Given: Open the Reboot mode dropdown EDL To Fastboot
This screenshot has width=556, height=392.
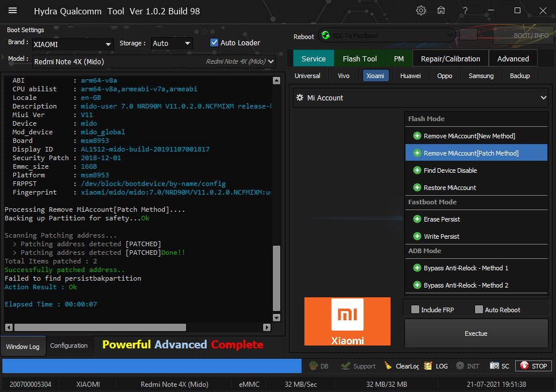Looking at the screenshot, I should [x=387, y=36].
